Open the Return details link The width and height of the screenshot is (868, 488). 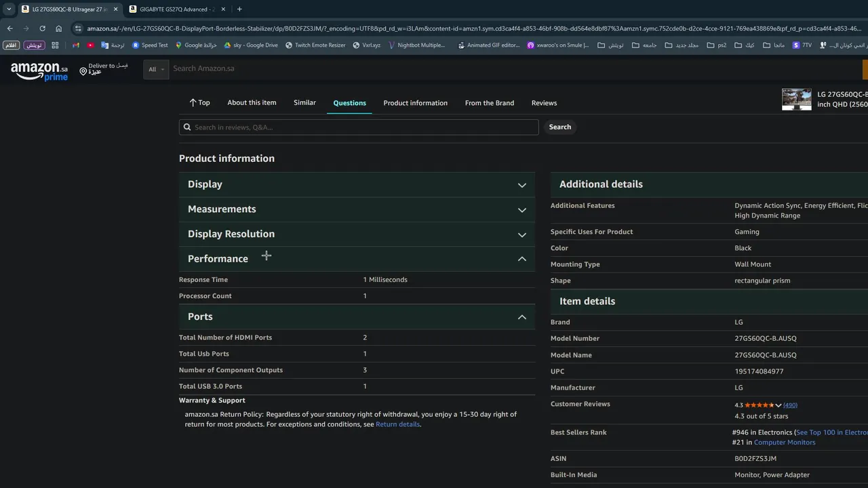[x=397, y=424]
